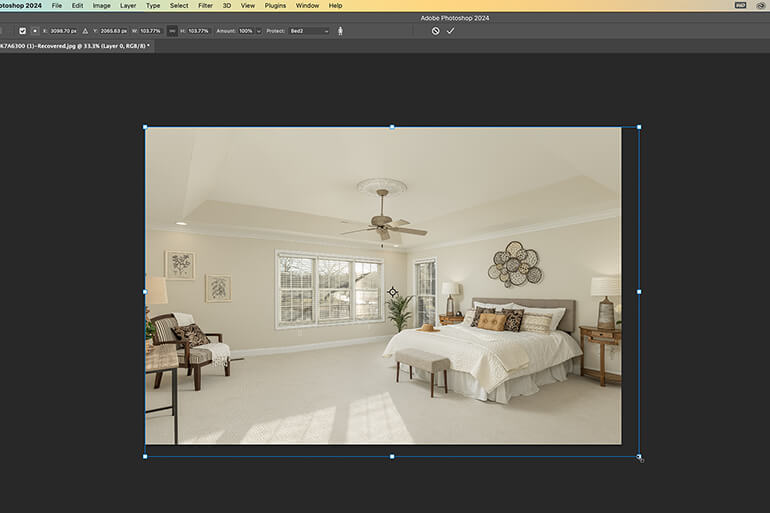The height and width of the screenshot is (513, 770).
Task: Click the right-middle transform edge handle
Action: pos(639,292)
